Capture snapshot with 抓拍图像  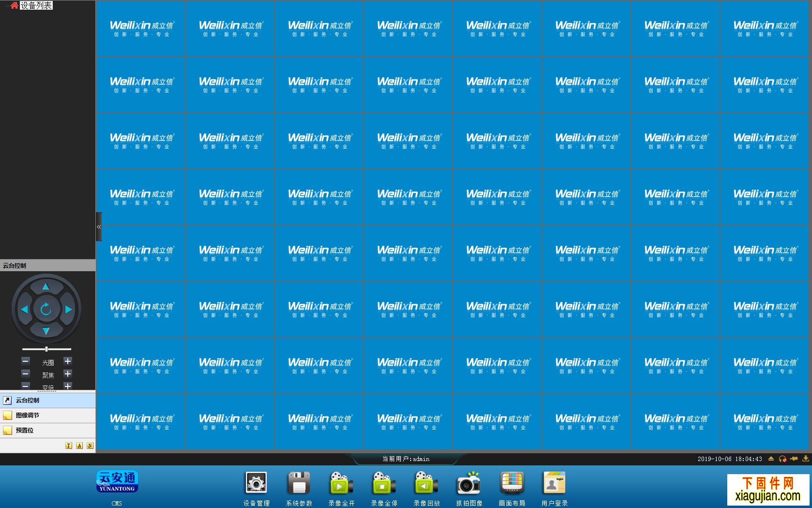(x=469, y=489)
